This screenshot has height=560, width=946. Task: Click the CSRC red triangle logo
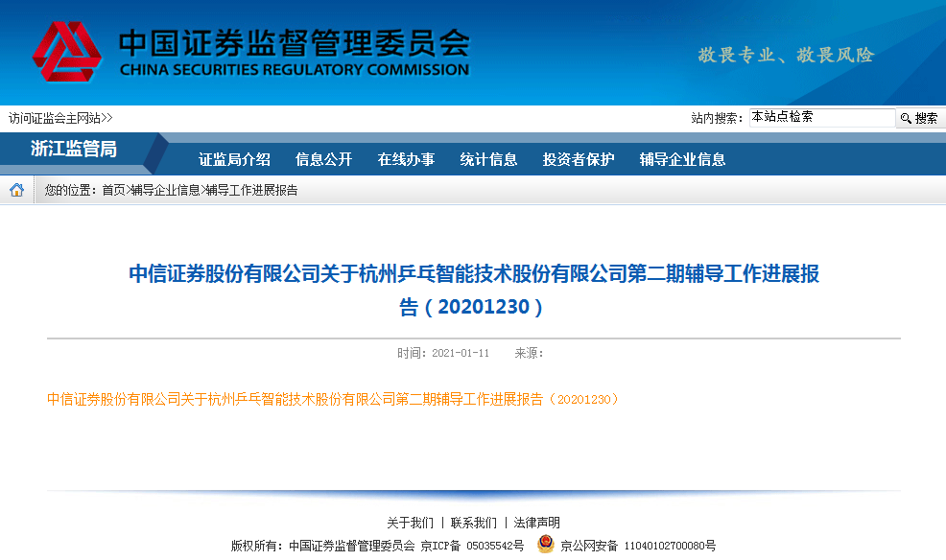point(67,52)
